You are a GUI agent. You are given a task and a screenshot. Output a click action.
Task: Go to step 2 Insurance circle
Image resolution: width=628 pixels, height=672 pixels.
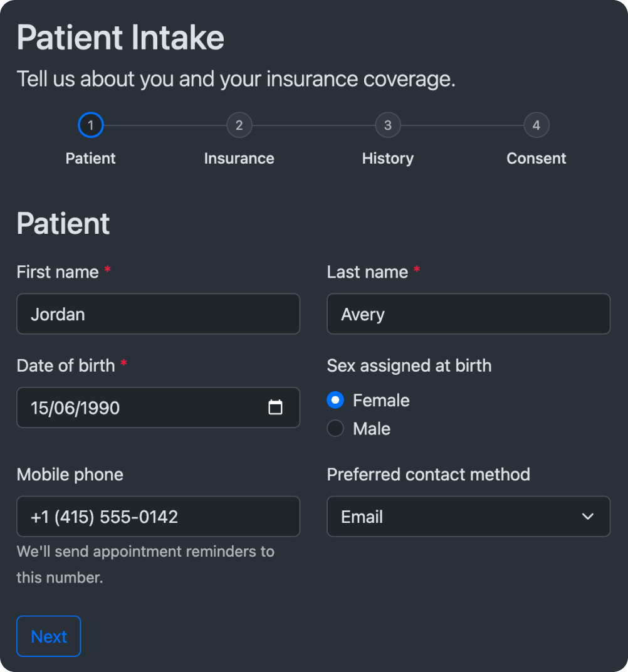[x=239, y=125]
